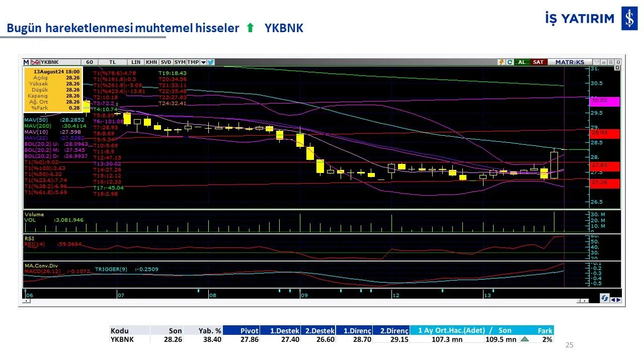This screenshot has height=362, width=644.
Task: Click the red 28.93 price label
Action: click(604, 134)
